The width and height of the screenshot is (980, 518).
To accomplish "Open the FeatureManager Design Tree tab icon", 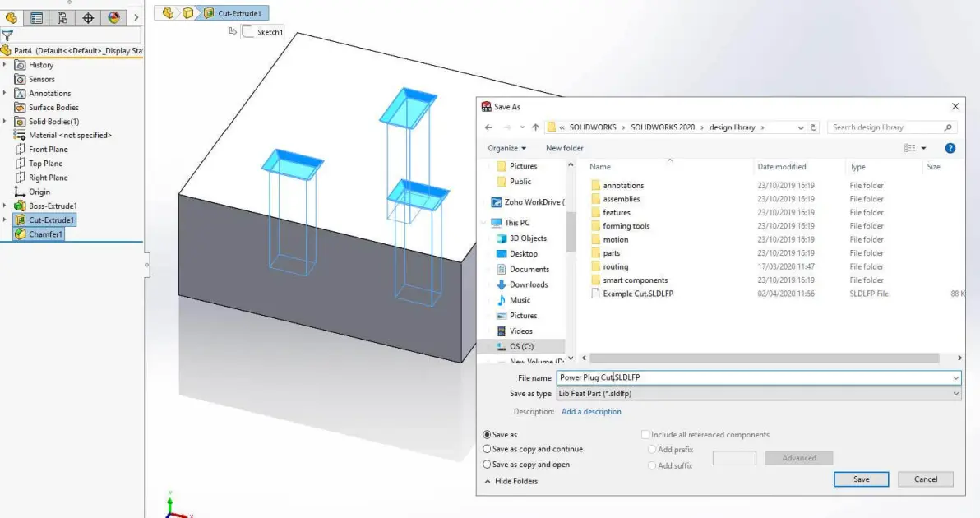I will click(x=12, y=18).
